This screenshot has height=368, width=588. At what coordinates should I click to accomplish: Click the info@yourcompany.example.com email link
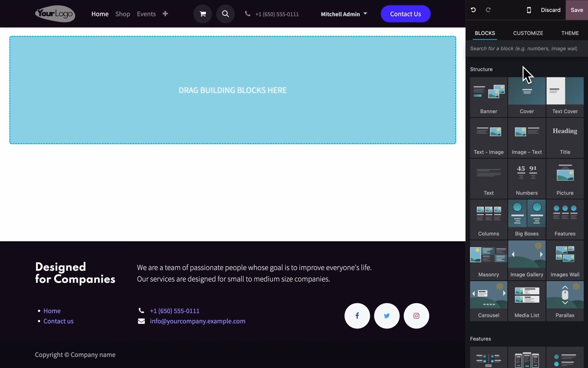click(197, 321)
